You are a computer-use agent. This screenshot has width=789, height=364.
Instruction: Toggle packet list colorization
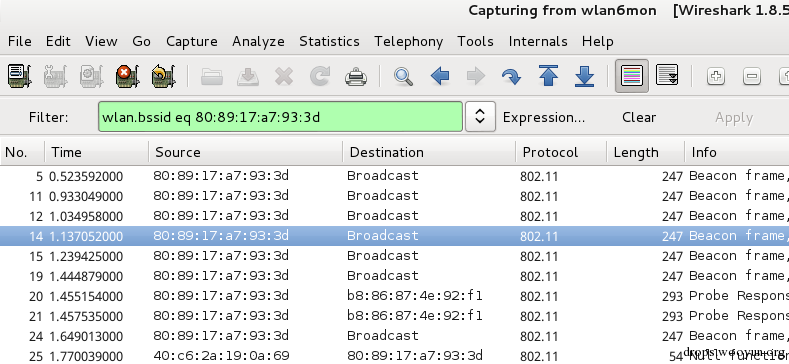click(x=632, y=76)
